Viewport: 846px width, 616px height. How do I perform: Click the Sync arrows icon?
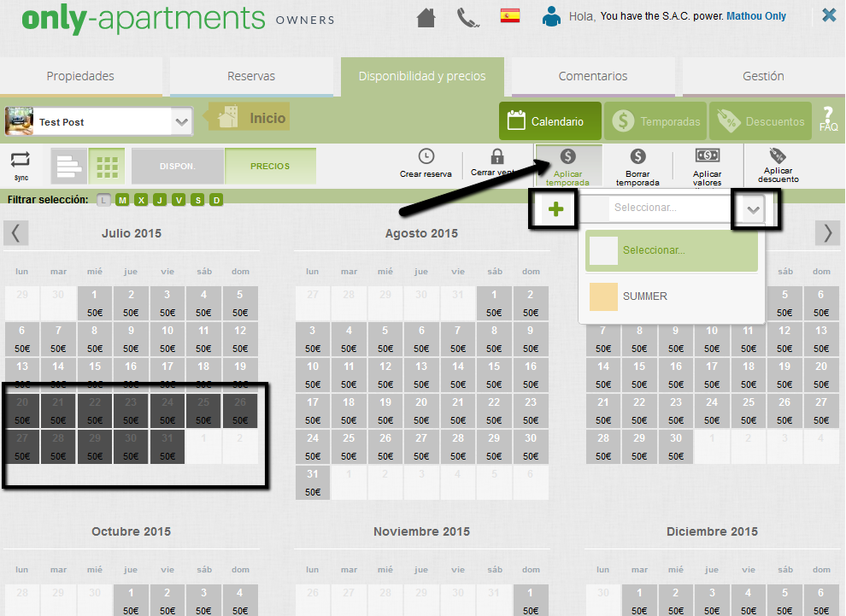click(21, 160)
